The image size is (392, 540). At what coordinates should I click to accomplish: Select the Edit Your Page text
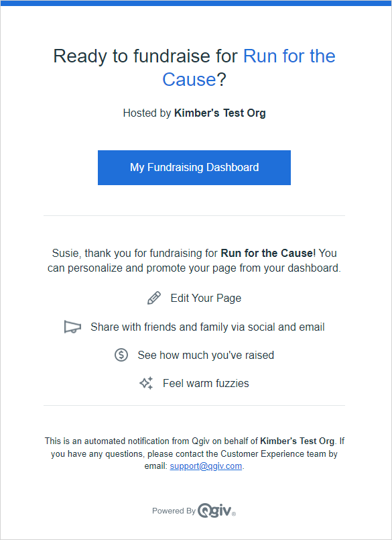coord(206,298)
